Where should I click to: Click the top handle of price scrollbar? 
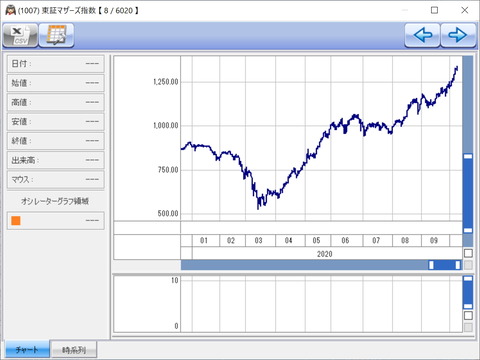point(468,156)
